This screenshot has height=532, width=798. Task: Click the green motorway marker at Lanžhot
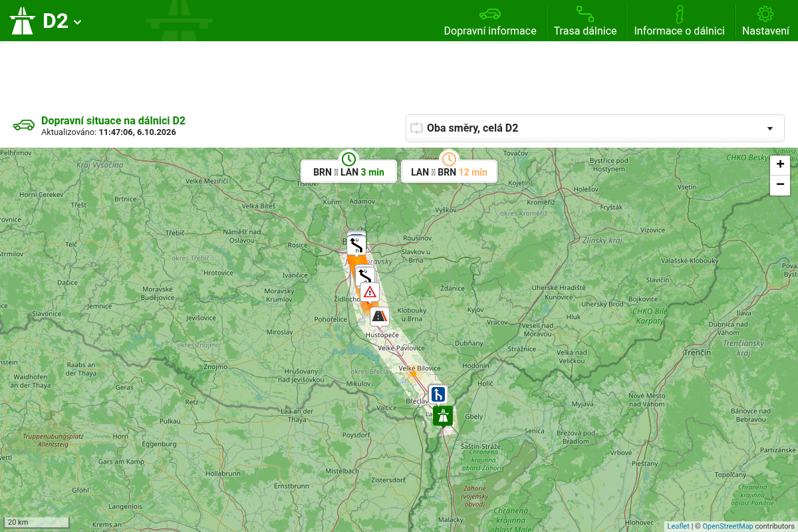pos(443,416)
